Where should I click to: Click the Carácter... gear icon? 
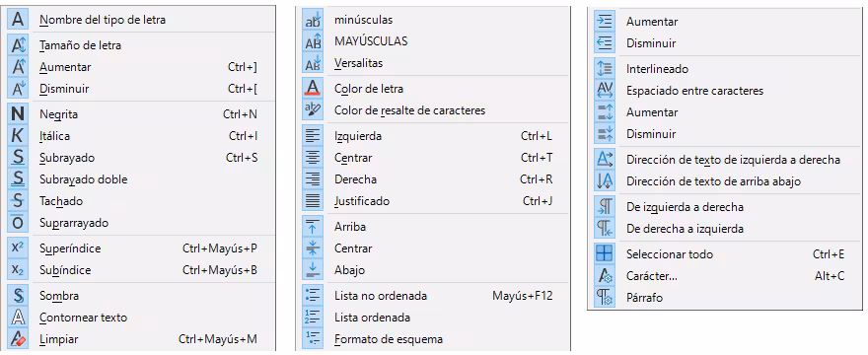pos(605,276)
